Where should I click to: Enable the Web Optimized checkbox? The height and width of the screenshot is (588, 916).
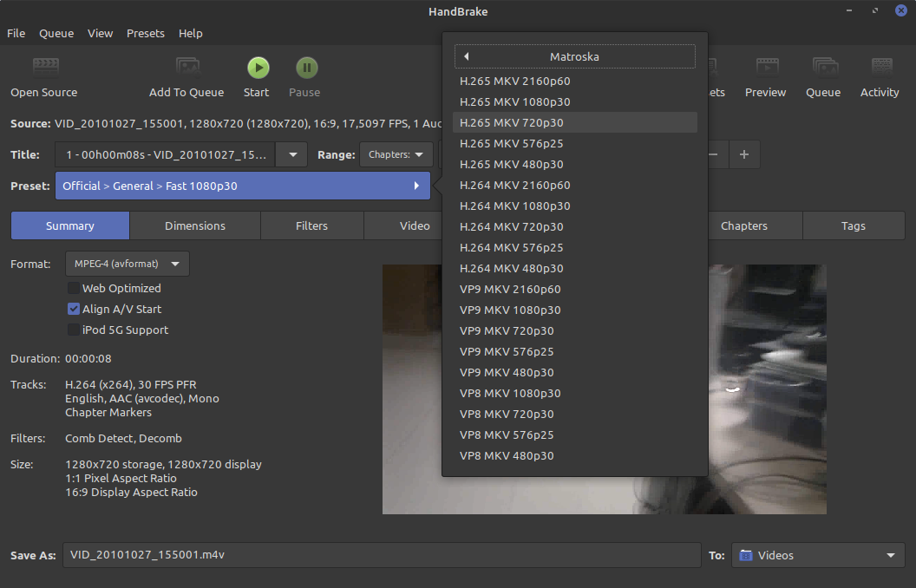tap(74, 288)
